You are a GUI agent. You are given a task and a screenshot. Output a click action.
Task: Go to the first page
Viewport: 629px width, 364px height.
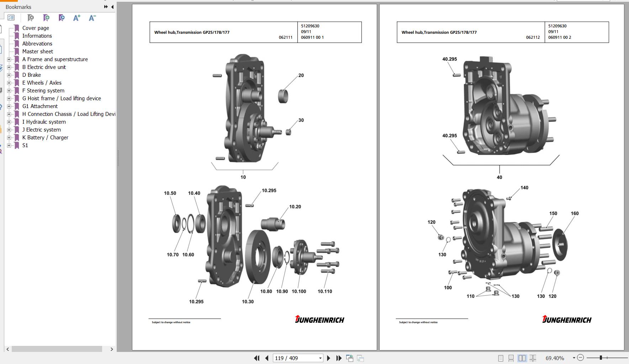pyautogui.click(x=257, y=358)
